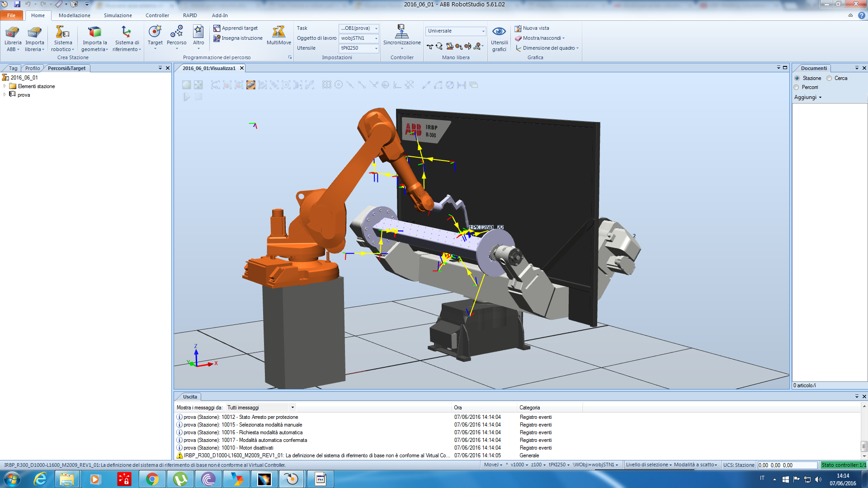The height and width of the screenshot is (488, 868).
Task: Click the Utensili grafici eye icon
Action: [499, 31]
